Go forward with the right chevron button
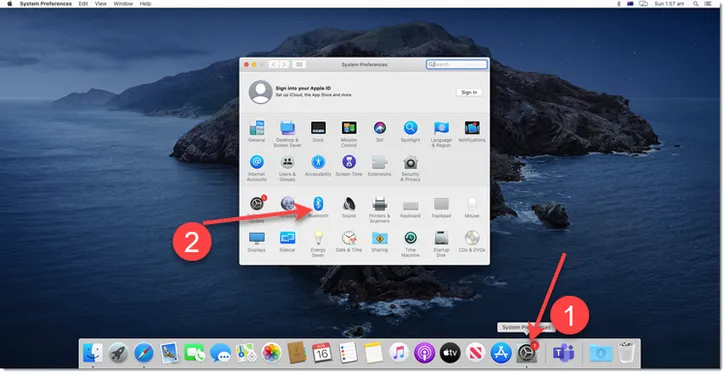The width and height of the screenshot is (726, 375). tap(284, 64)
